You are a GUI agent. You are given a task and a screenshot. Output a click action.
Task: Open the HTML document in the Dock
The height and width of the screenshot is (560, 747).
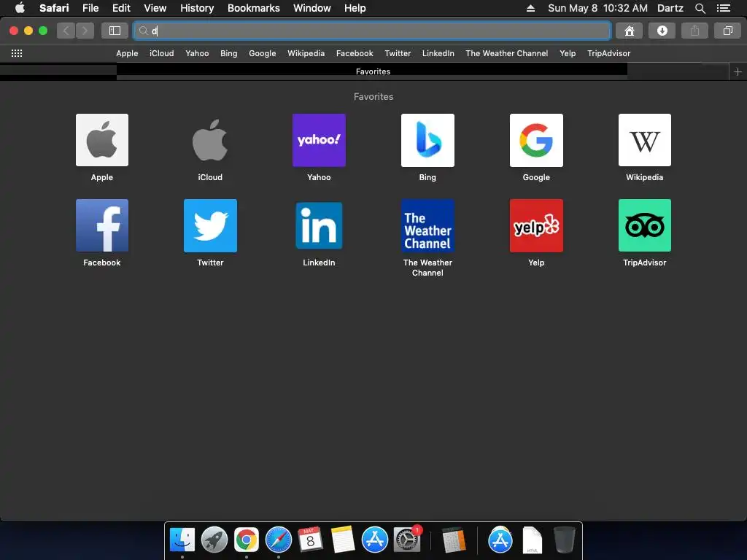coord(532,540)
